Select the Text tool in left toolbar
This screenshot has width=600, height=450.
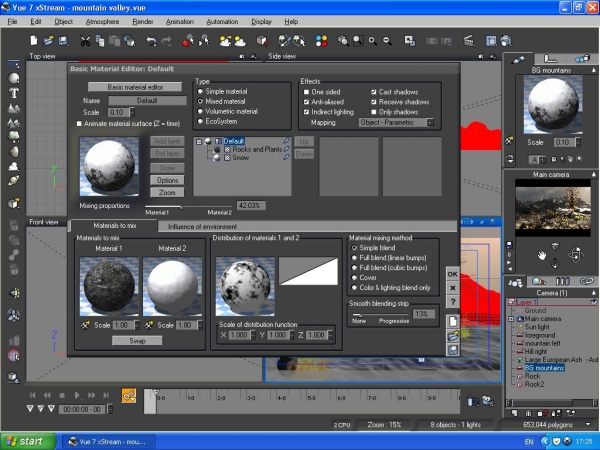[14, 93]
